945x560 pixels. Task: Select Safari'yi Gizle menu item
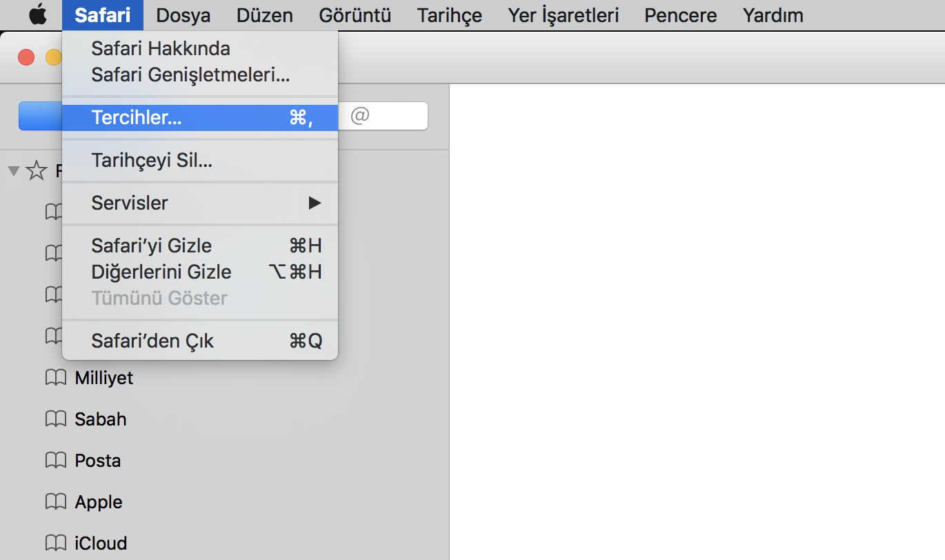pyautogui.click(x=200, y=246)
